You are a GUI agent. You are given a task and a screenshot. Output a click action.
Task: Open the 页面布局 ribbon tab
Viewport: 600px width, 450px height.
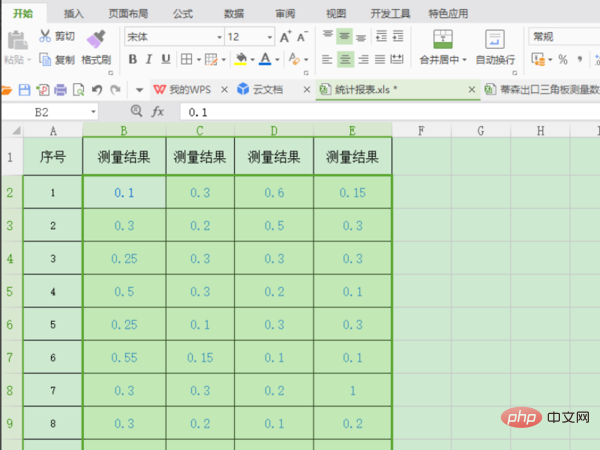tap(128, 14)
